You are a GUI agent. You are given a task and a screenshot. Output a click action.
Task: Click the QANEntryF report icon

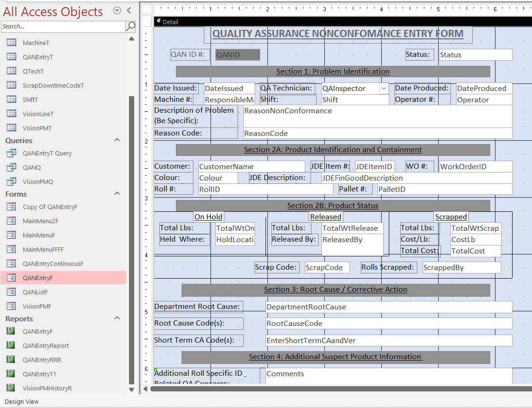(11, 331)
